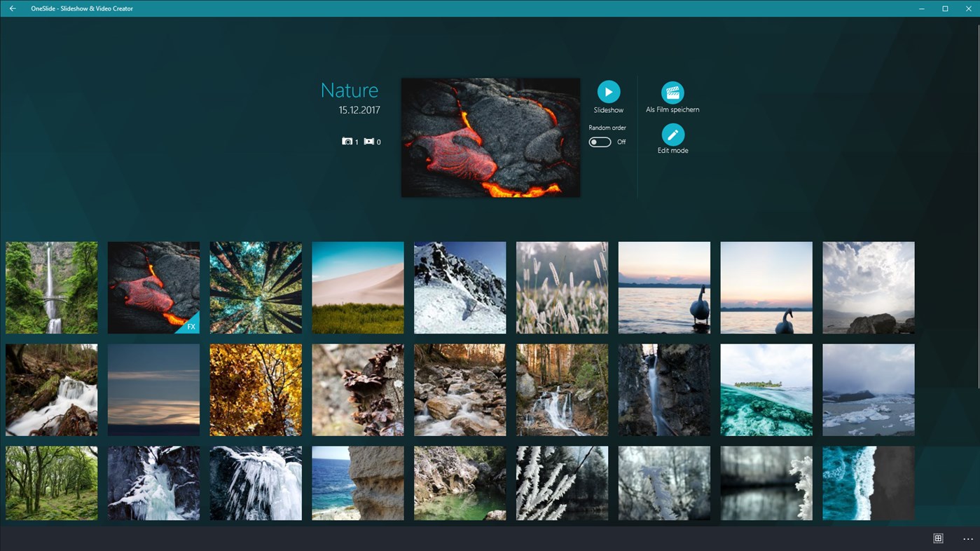980x551 pixels.
Task: Open the large lava cover preview image
Action: [x=490, y=137]
